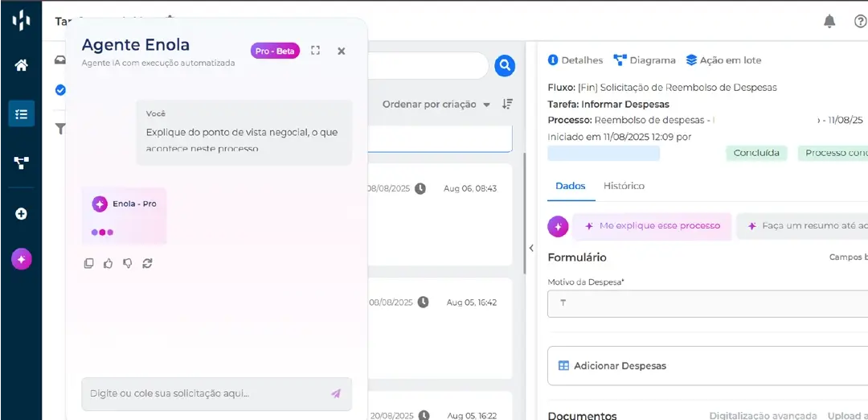This screenshot has height=420, width=868.
Task: Open the task list sidebar icon
Action: pos(21,113)
